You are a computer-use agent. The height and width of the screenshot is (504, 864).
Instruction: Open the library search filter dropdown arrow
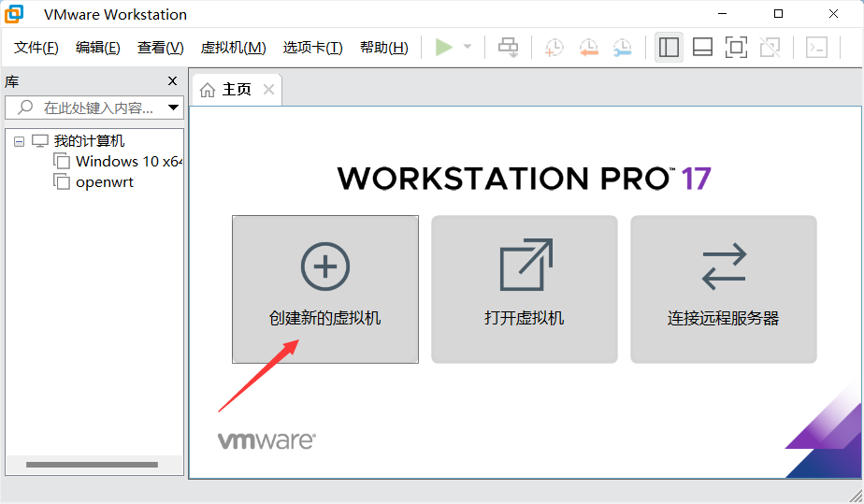click(174, 108)
